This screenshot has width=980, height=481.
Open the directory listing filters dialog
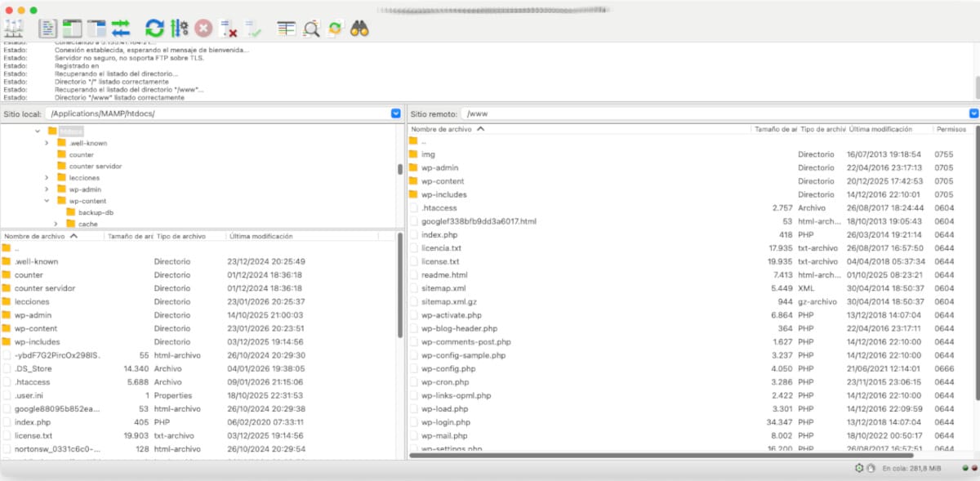287,29
